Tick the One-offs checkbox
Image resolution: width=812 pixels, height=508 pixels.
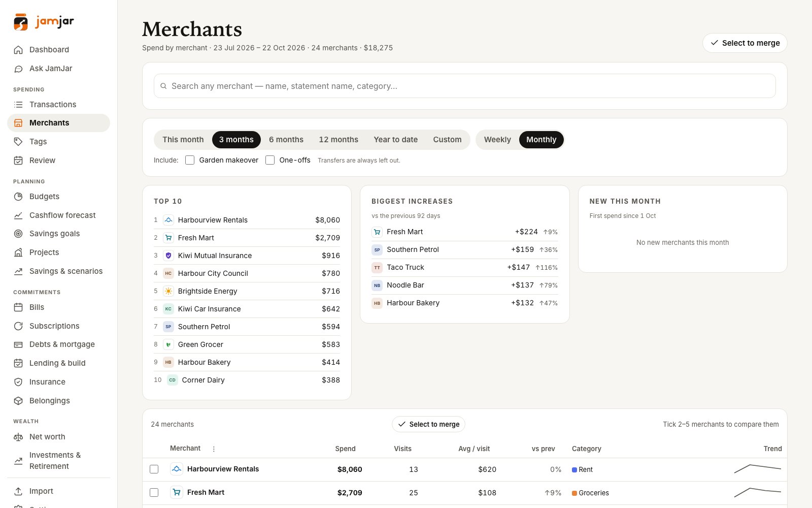[x=270, y=160]
